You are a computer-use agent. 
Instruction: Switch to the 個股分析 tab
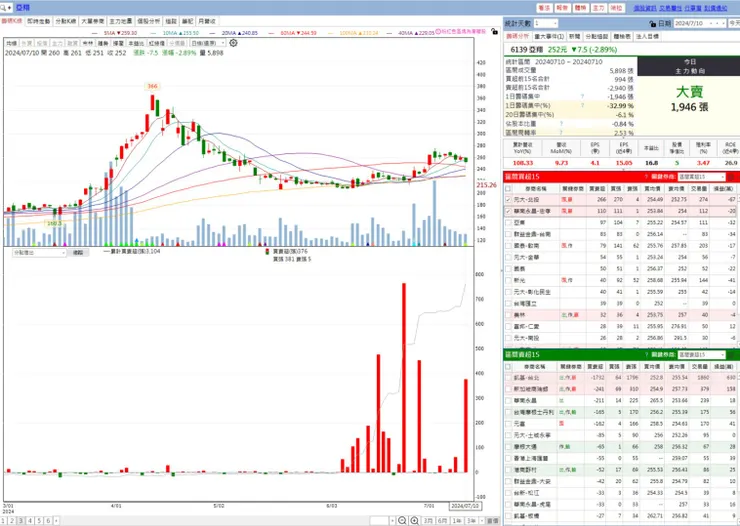(149, 21)
